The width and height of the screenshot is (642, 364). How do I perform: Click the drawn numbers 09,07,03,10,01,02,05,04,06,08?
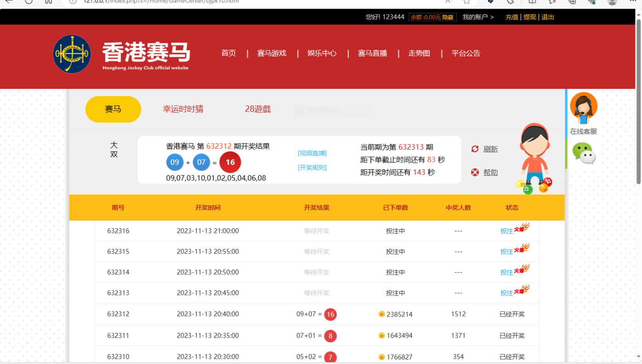tap(216, 178)
